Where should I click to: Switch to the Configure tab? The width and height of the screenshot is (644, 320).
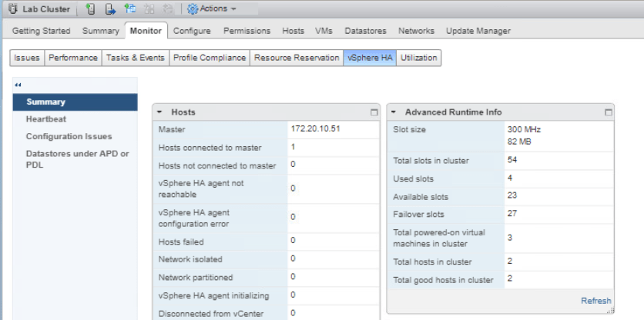[192, 31]
